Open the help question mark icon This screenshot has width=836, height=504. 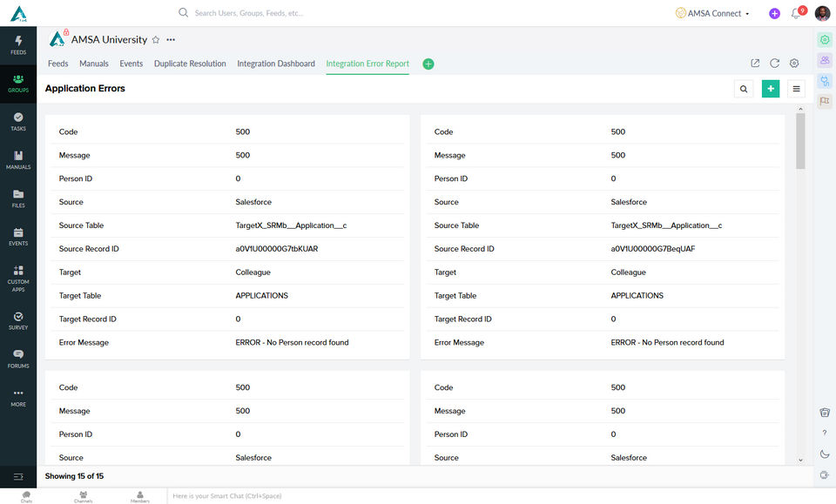(x=825, y=433)
